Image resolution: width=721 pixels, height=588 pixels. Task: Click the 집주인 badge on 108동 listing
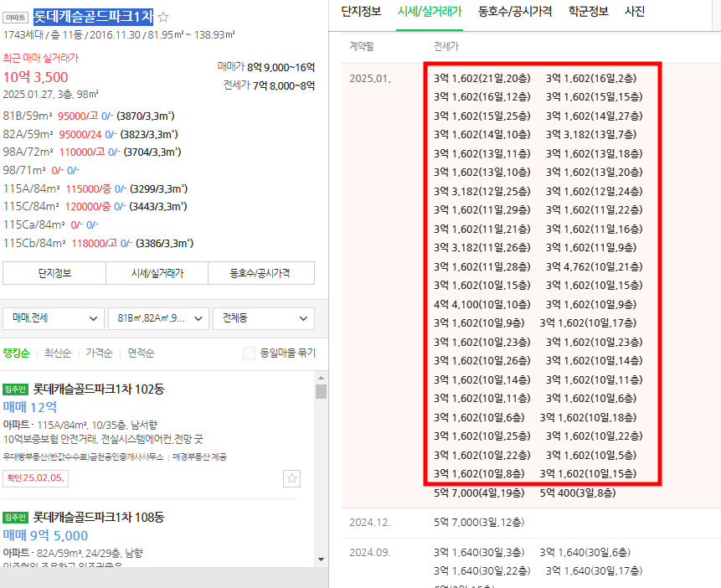[16, 517]
